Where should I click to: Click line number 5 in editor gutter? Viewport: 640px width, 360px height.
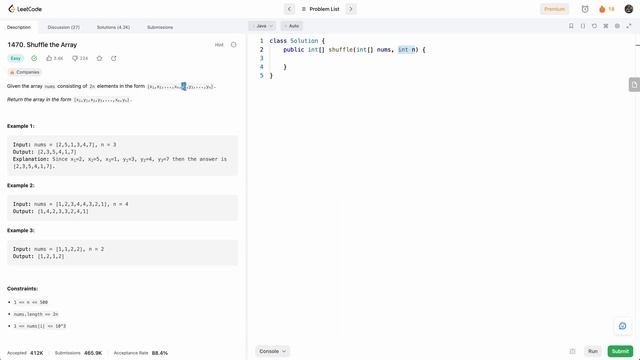click(262, 76)
